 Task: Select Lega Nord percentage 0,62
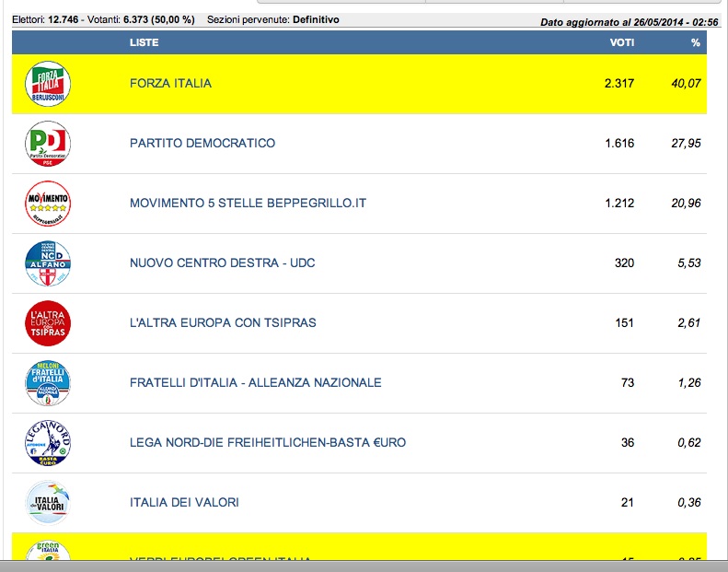pos(689,443)
